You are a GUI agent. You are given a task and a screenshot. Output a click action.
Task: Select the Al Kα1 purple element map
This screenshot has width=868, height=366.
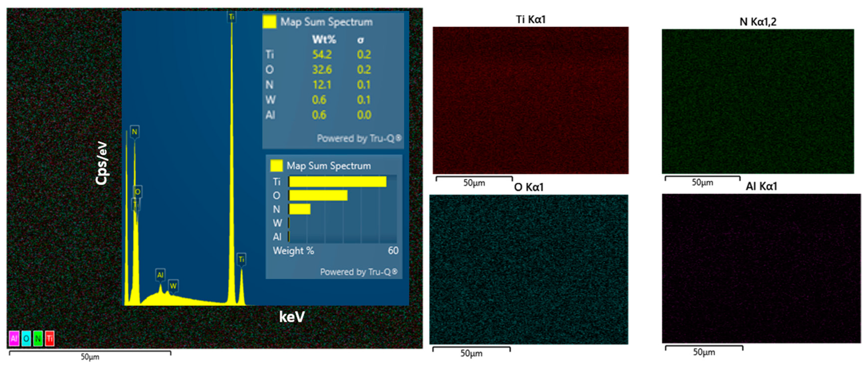tap(761, 269)
